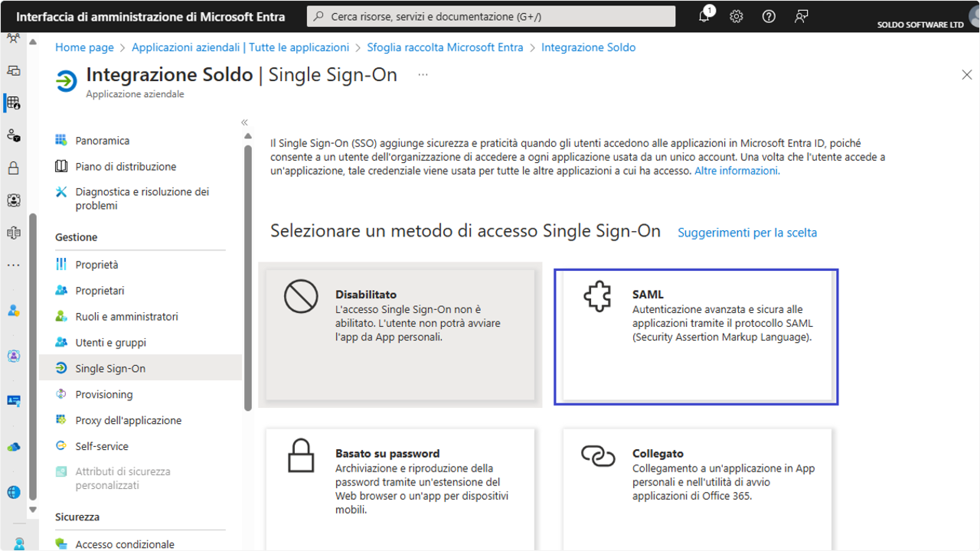Select the SAML sign-on method card
The height and width of the screenshot is (551, 980).
pyautogui.click(x=696, y=337)
